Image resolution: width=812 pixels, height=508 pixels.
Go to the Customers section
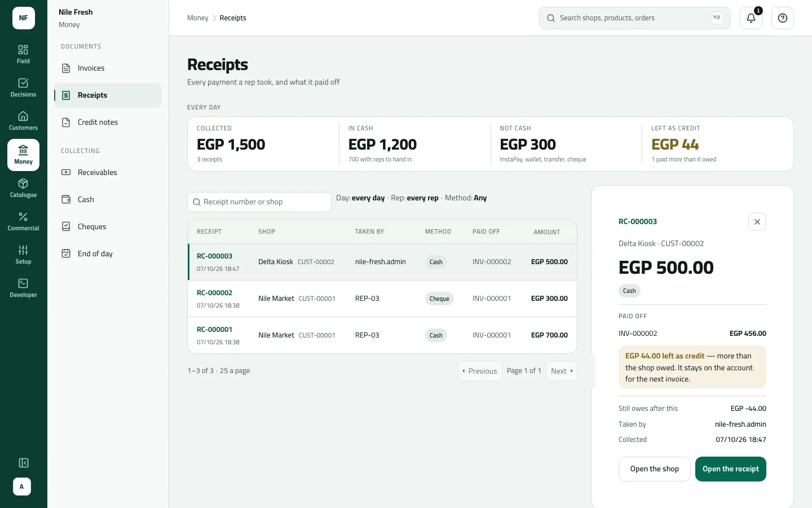click(x=23, y=121)
